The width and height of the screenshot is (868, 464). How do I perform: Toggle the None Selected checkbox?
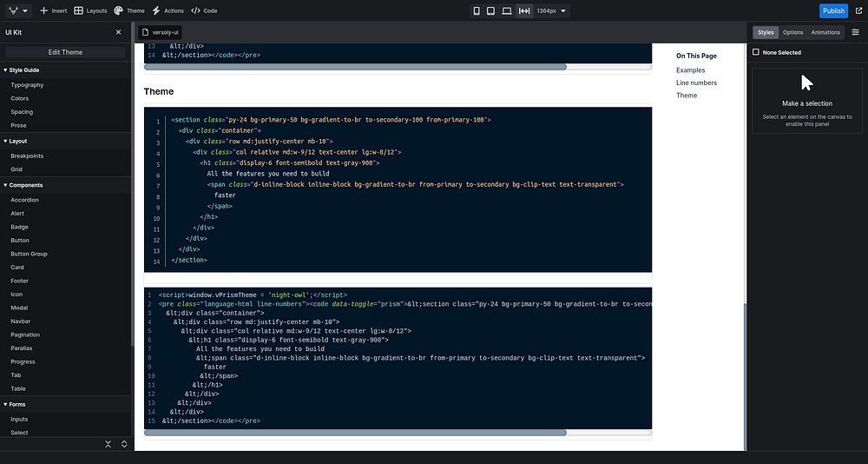click(x=755, y=52)
